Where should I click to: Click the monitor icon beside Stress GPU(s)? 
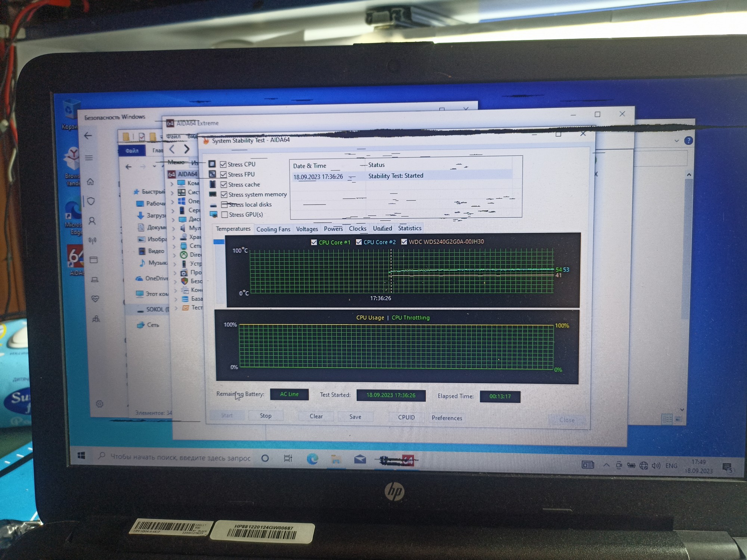214,214
